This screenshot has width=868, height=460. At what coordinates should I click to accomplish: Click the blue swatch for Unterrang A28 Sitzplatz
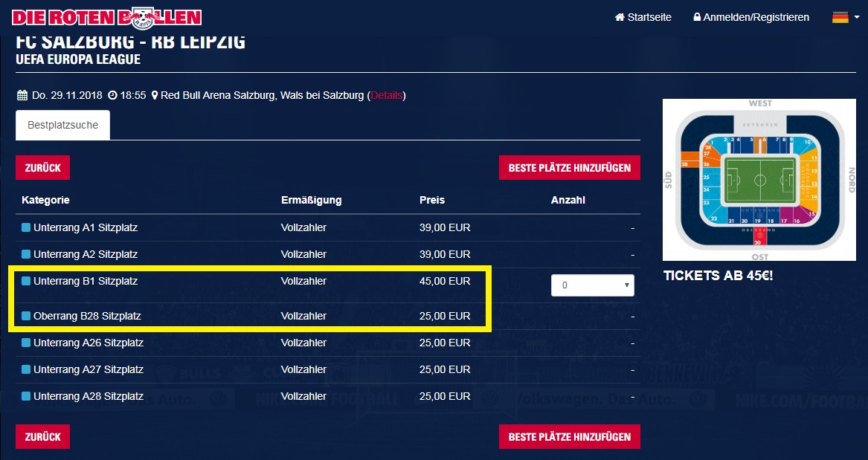pos(25,396)
